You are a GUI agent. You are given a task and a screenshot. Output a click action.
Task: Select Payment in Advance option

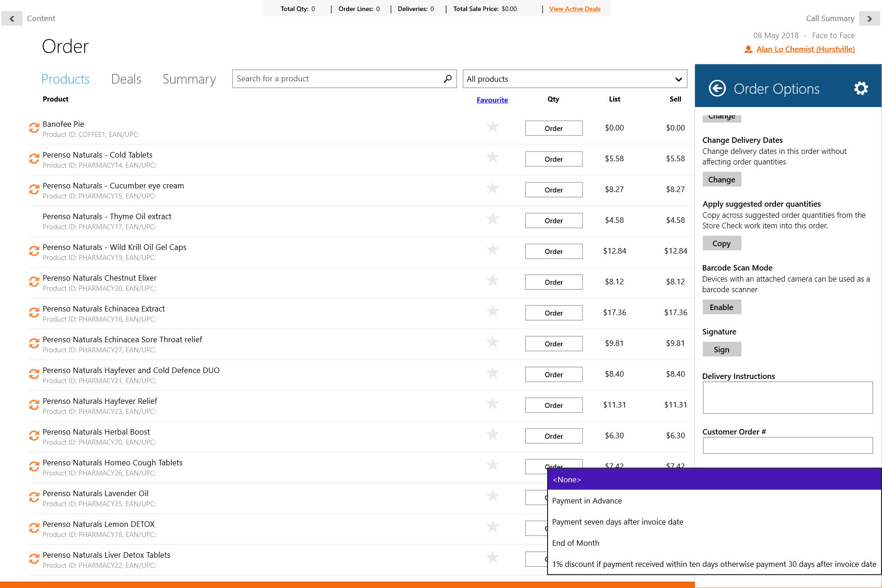(587, 501)
